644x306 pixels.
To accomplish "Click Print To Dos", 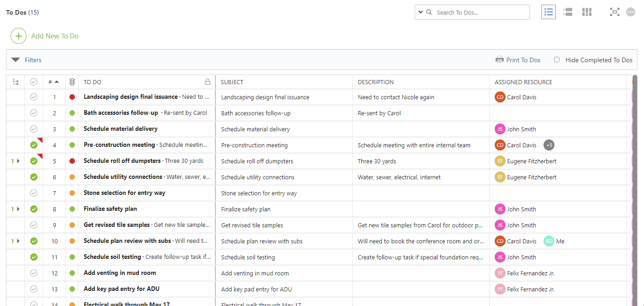I will (x=518, y=60).
